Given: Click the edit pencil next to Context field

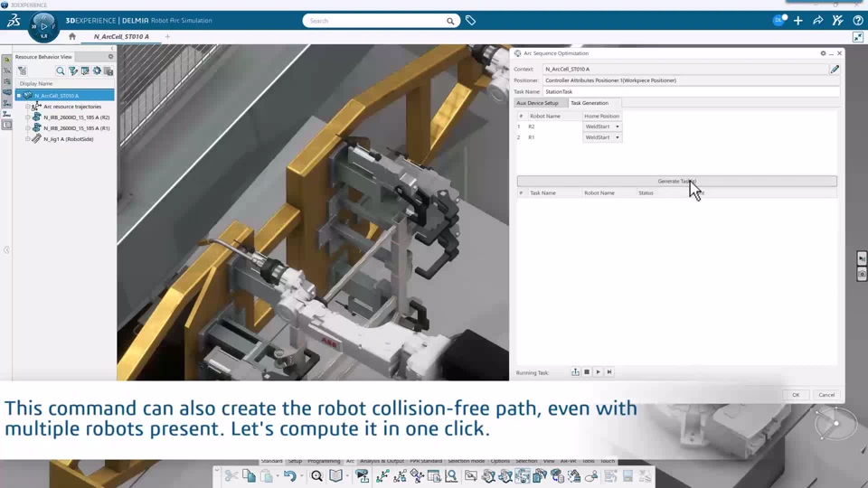Looking at the screenshot, I should click(x=835, y=70).
